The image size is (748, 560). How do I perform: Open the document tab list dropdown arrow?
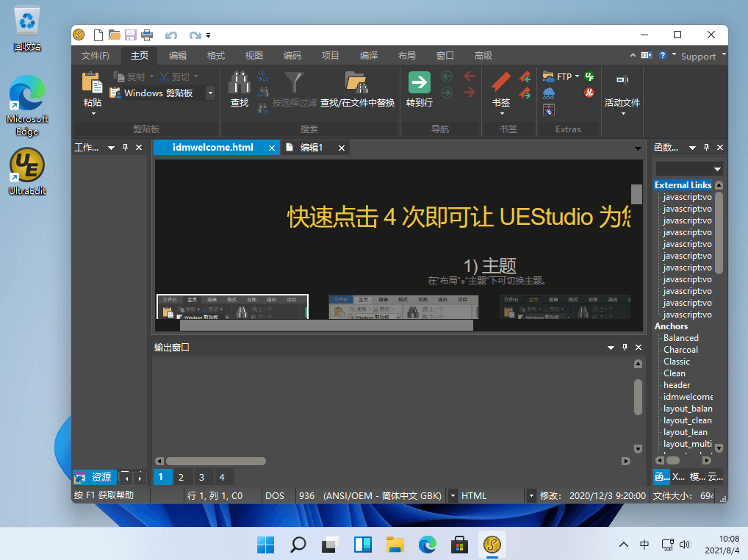tap(638, 148)
